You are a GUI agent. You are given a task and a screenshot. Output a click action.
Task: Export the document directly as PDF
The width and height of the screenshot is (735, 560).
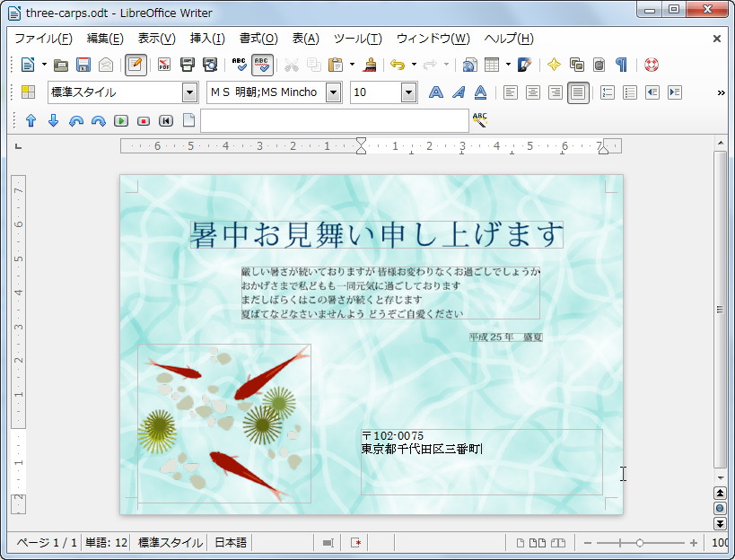pos(164,65)
